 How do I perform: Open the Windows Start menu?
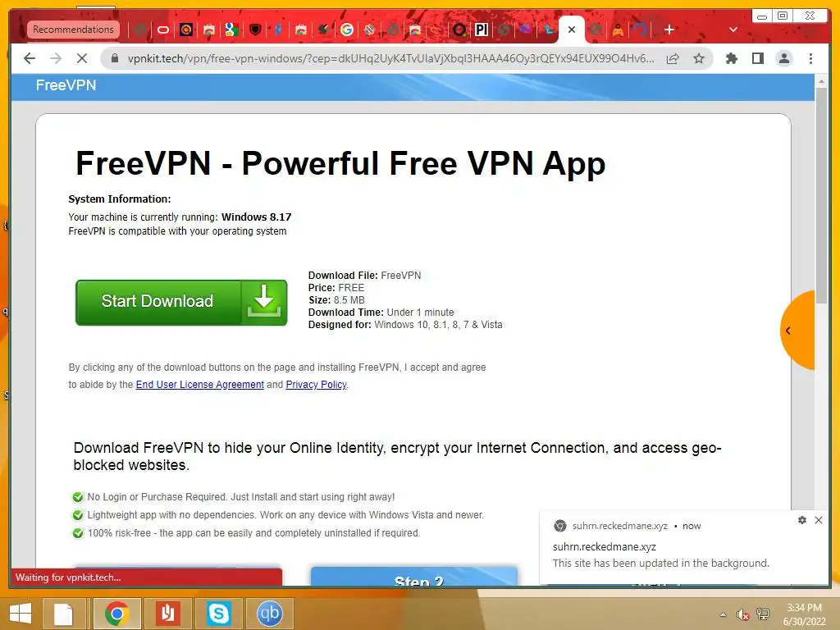pyautogui.click(x=21, y=614)
